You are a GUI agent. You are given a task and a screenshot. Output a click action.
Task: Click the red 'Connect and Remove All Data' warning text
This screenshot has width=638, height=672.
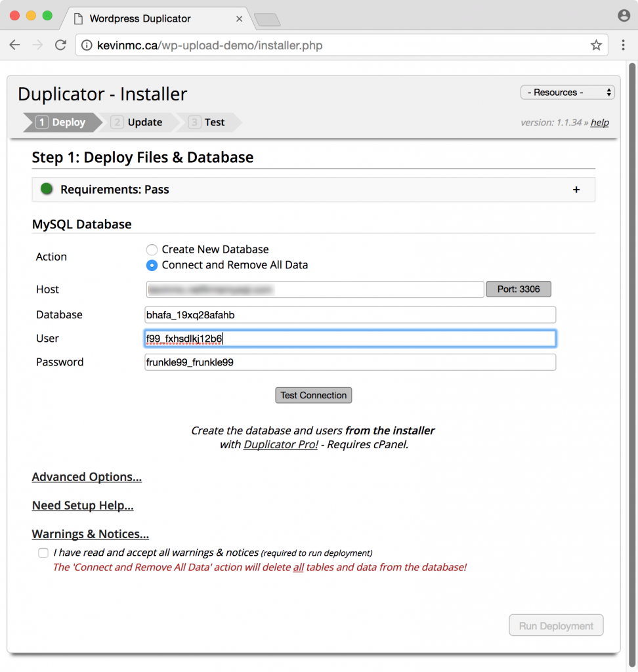(x=259, y=568)
